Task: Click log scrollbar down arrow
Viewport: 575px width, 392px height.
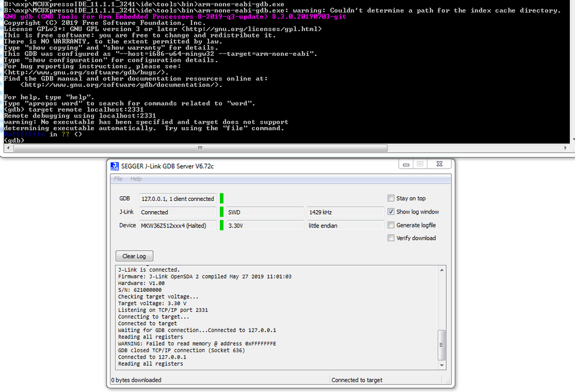Action: 442,365
